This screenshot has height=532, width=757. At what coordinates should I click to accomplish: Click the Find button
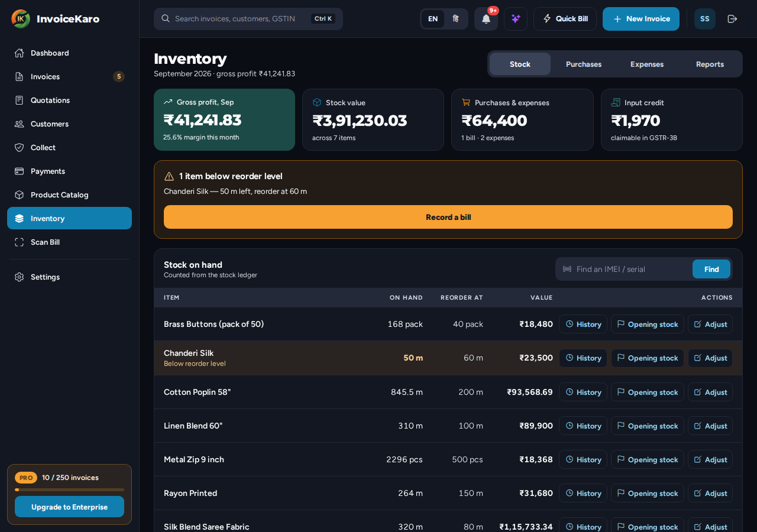click(x=711, y=269)
